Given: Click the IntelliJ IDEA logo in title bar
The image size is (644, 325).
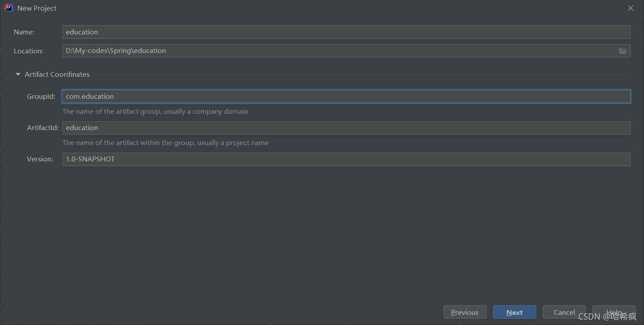Looking at the screenshot, I should [9, 8].
